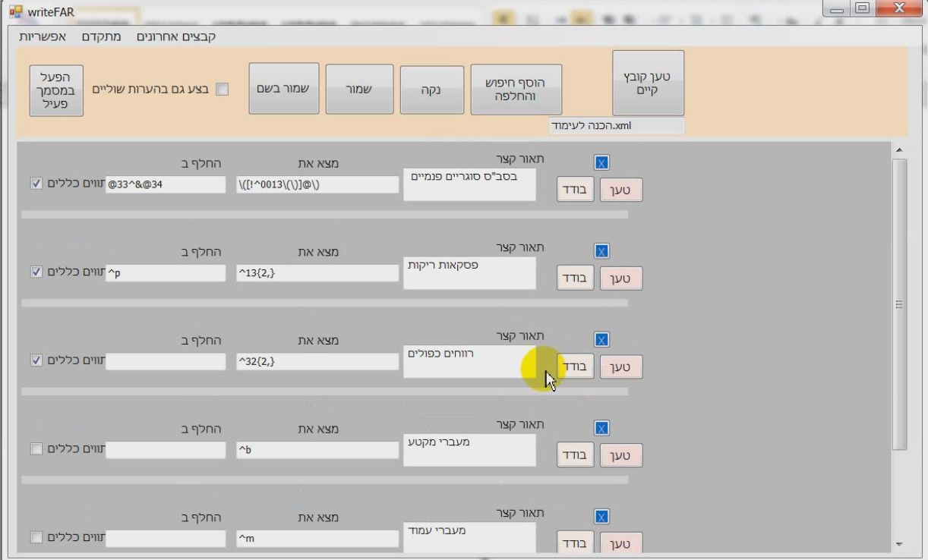
Task: Click the שמור בשם button
Action: click(x=284, y=89)
